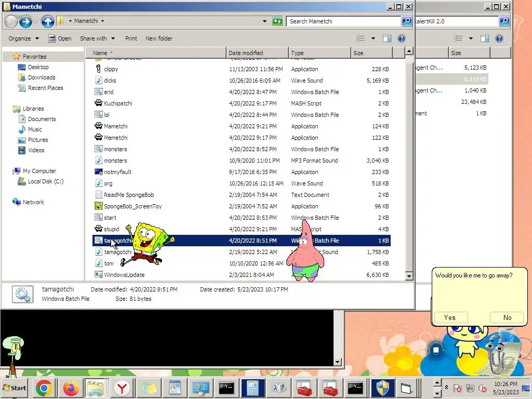This screenshot has width=532, height=399.
Task: Select the Kuchipatchi MASH script
Action: click(x=241, y=103)
